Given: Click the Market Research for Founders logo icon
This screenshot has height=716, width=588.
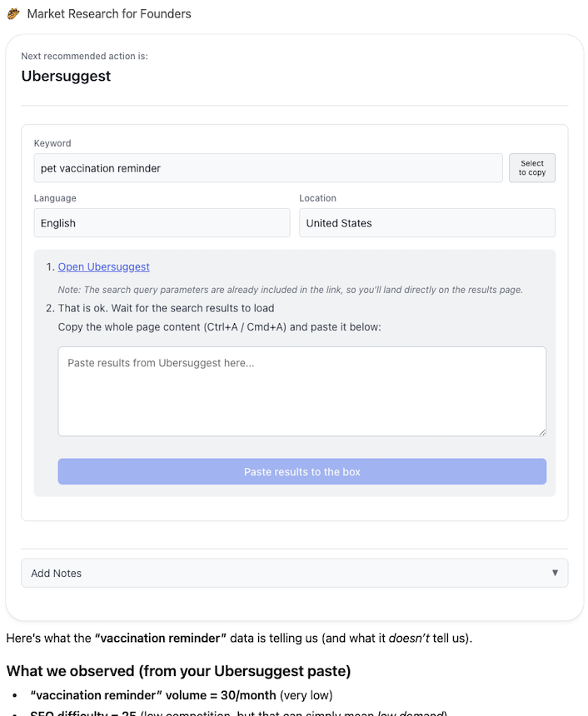Looking at the screenshot, I should pyautogui.click(x=13, y=13).
